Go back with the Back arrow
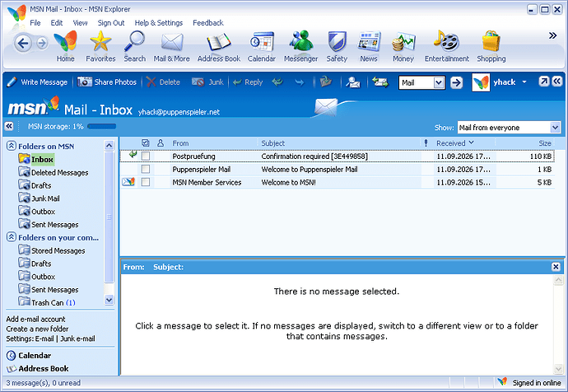Image resolution: width=568 pixels, height=392 pixels. pos(23,44)
